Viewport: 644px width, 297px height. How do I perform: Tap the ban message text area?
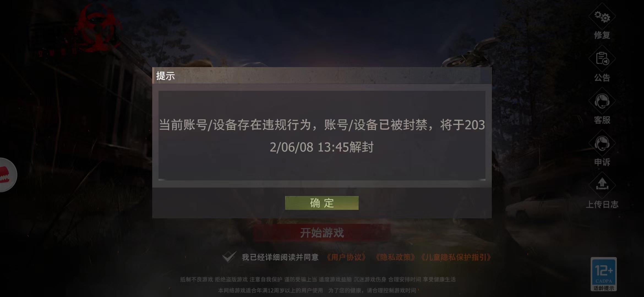click(x=322, y=136)
